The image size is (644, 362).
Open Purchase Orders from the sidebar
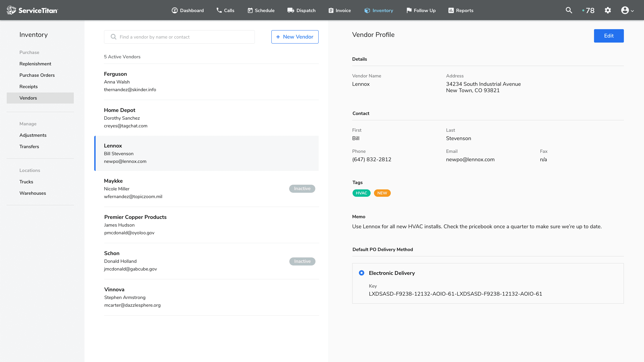pyautogui.click(x=37, y=75)
